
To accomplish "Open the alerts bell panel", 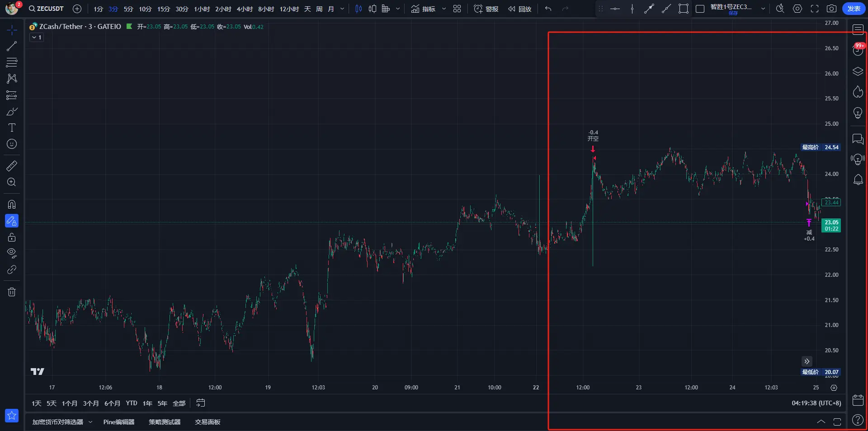I will coord(858,180).
